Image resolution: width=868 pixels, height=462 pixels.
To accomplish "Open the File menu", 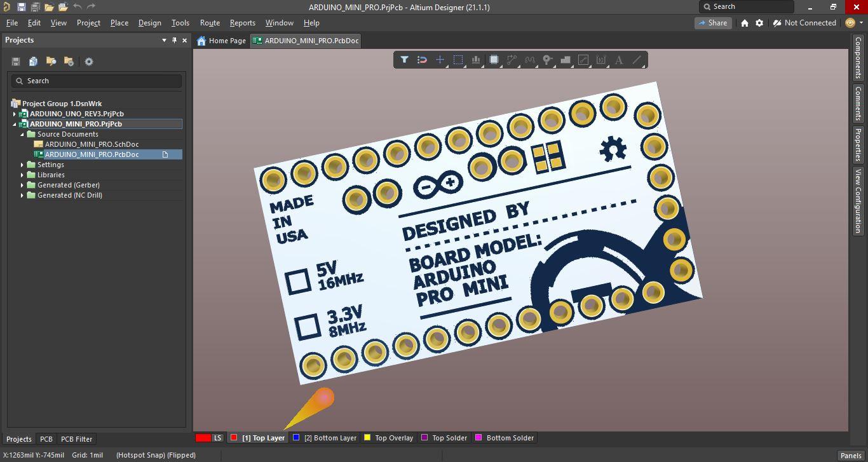I will coord(11,23).
